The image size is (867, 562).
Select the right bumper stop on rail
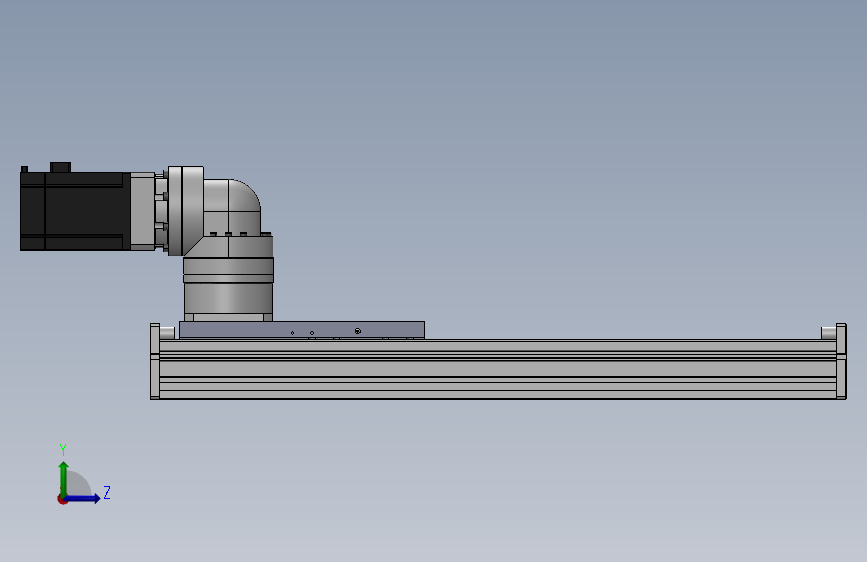point(828,333)
